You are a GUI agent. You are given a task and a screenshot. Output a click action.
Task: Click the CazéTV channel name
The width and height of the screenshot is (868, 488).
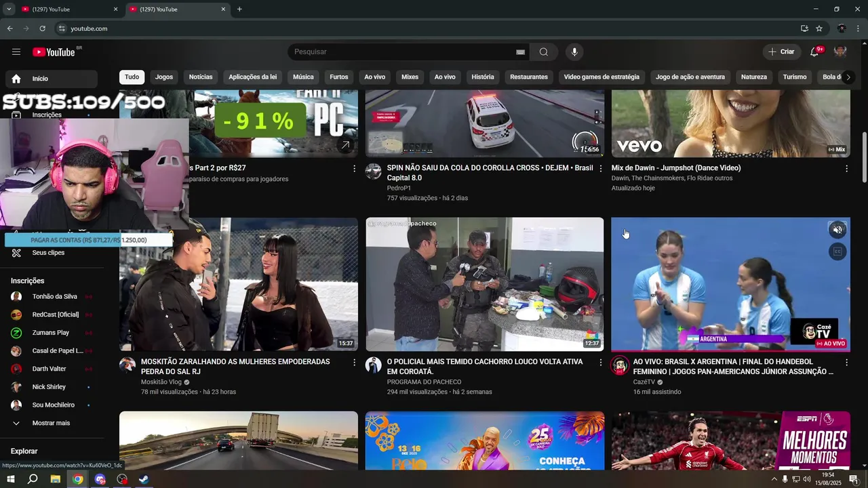[644, 382]
